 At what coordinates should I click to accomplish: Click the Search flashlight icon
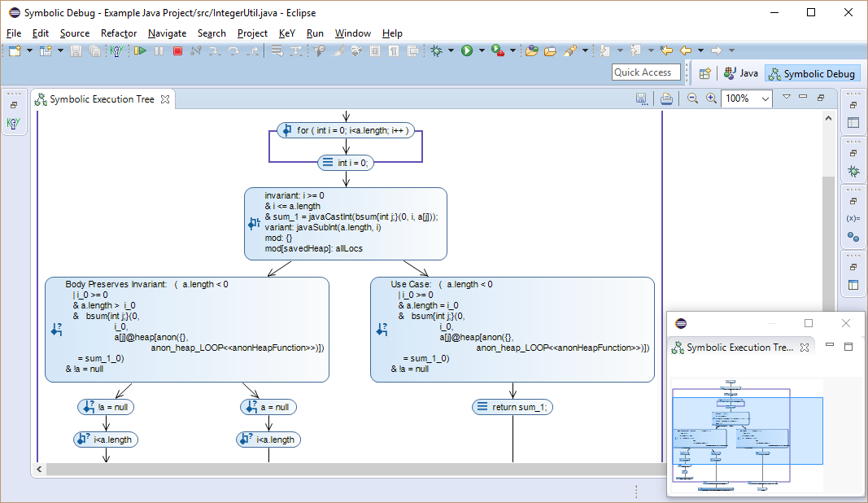570,51
